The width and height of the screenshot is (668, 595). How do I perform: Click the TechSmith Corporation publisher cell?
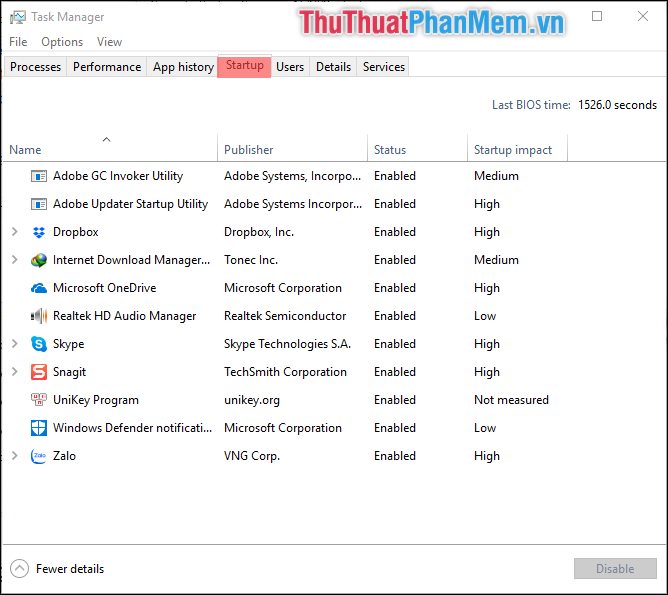point(285,372)
